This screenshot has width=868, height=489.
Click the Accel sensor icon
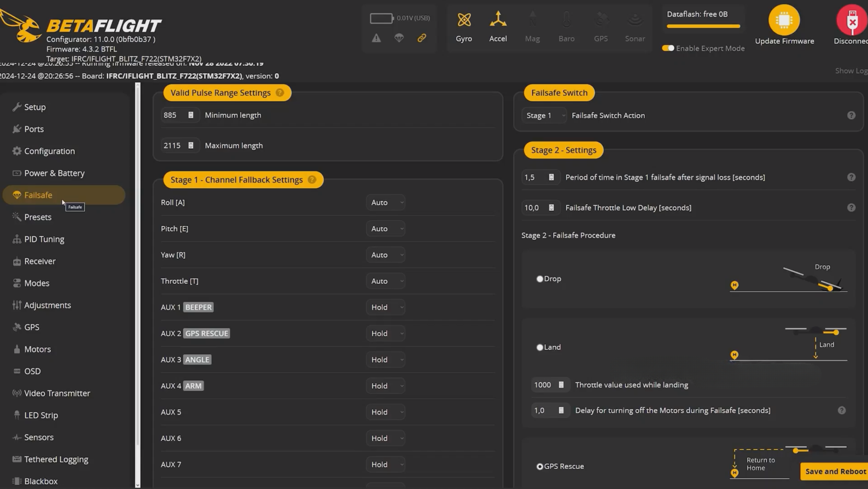pos(498,20)
